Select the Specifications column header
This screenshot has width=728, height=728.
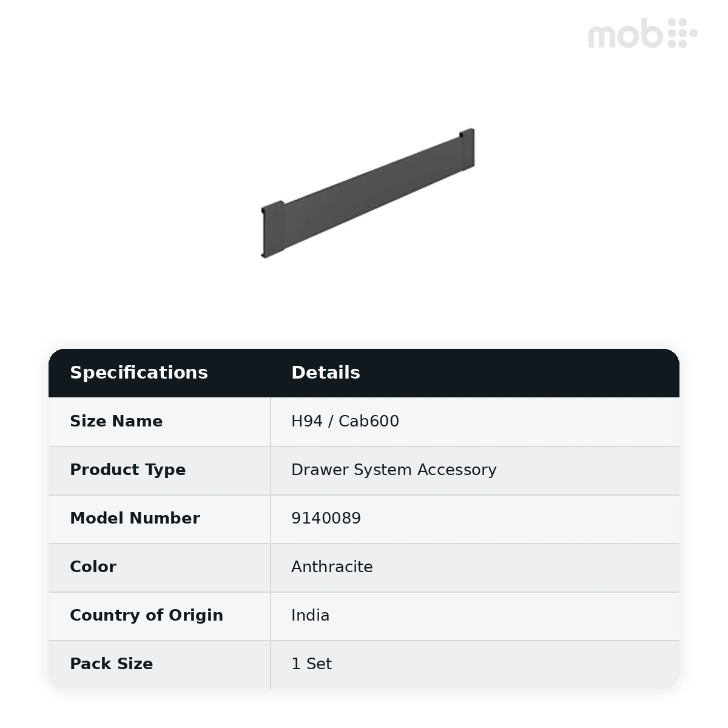pos(139,372)
